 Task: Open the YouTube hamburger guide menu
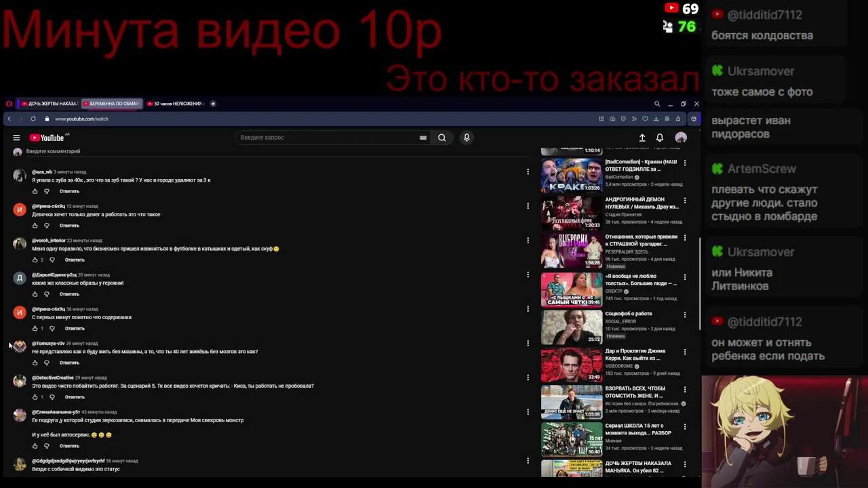click(16, 138)
